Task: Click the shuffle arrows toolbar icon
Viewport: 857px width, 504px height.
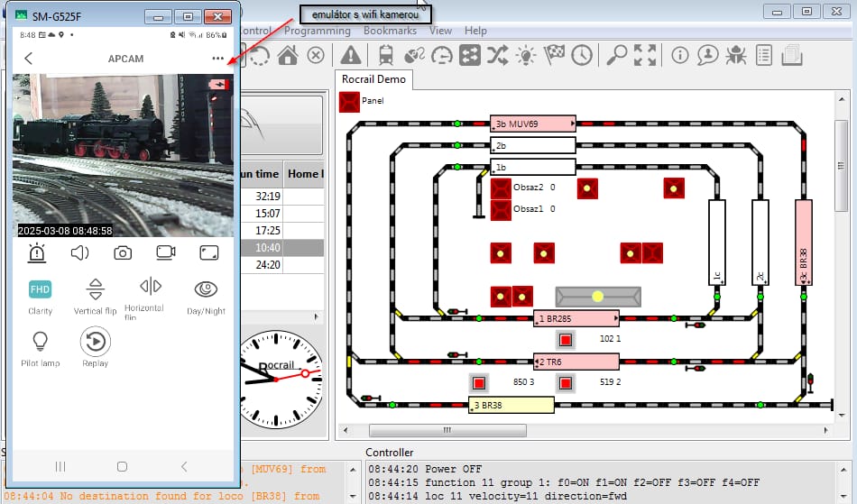Action: pos(497,55)
